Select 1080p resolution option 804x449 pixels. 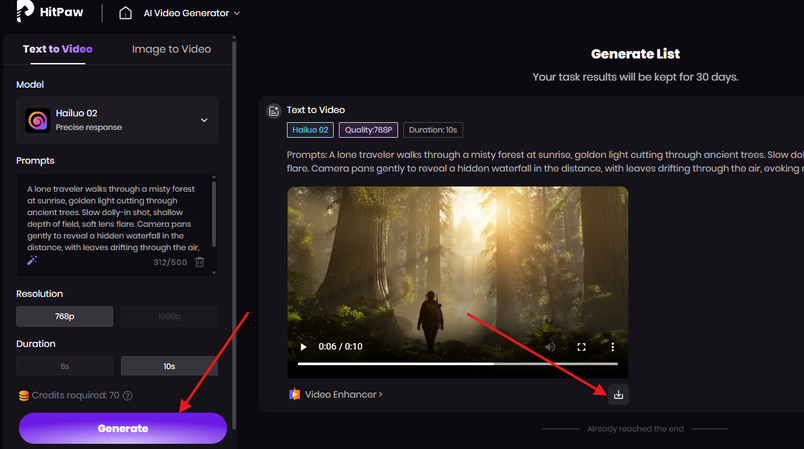pos(169,317)
